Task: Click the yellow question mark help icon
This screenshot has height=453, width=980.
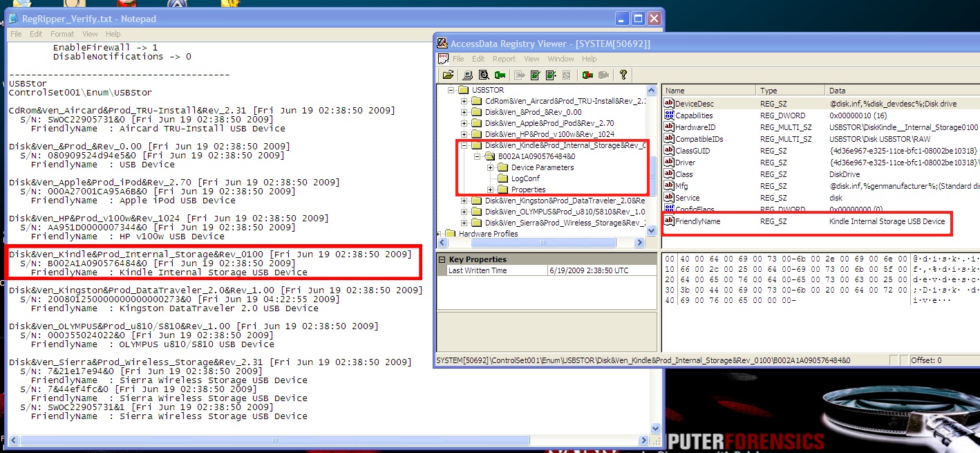Action: 623,75
